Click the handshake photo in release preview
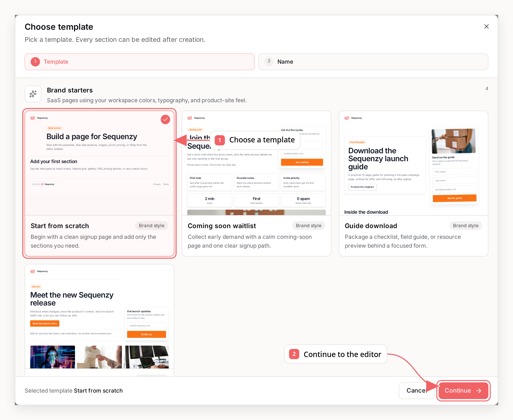Image resolution: width=513 pixels, height=420 pixels. (x=99, y=357)
